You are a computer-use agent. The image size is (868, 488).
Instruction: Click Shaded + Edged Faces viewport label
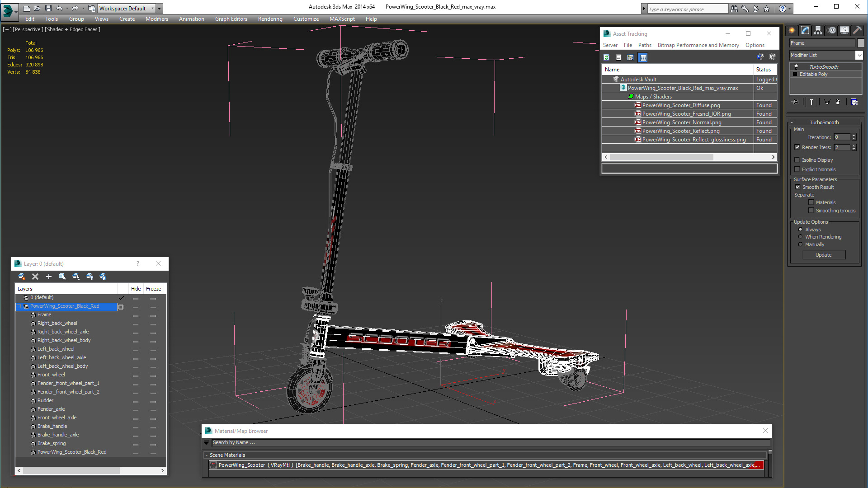72,29
